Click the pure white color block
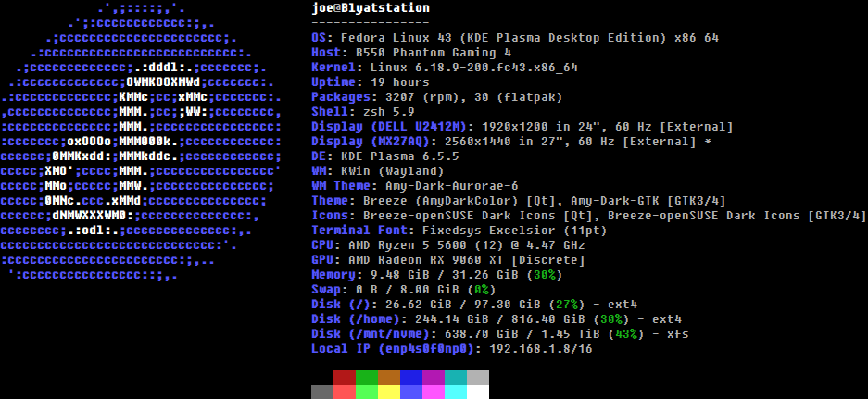Image resolution: width=868 pixels, height=399 pixels. pos(478,392)
